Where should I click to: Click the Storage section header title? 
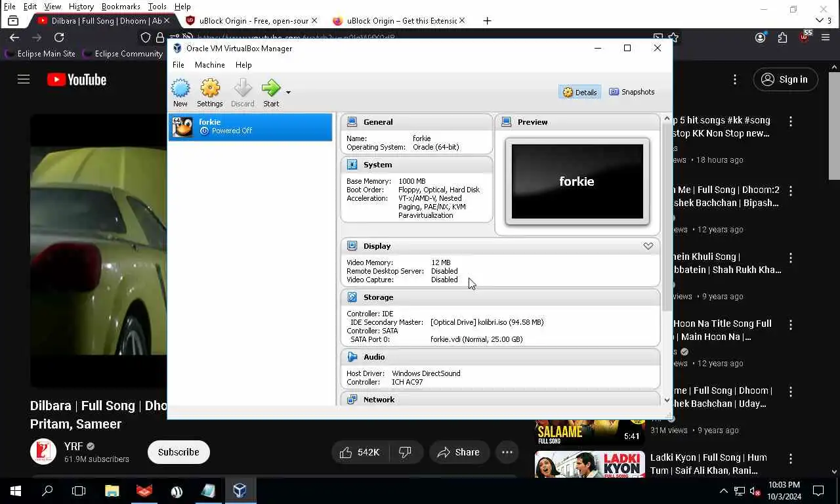[379, 297]
